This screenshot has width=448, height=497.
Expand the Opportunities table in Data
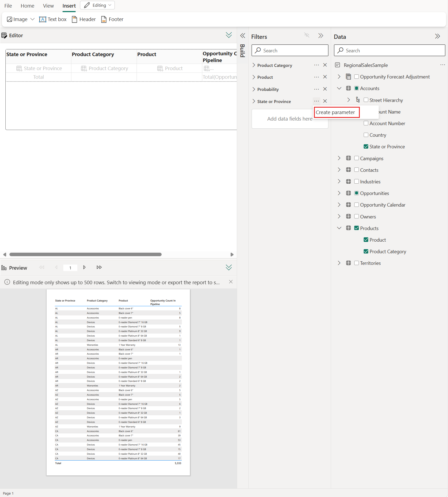[339, 193]
